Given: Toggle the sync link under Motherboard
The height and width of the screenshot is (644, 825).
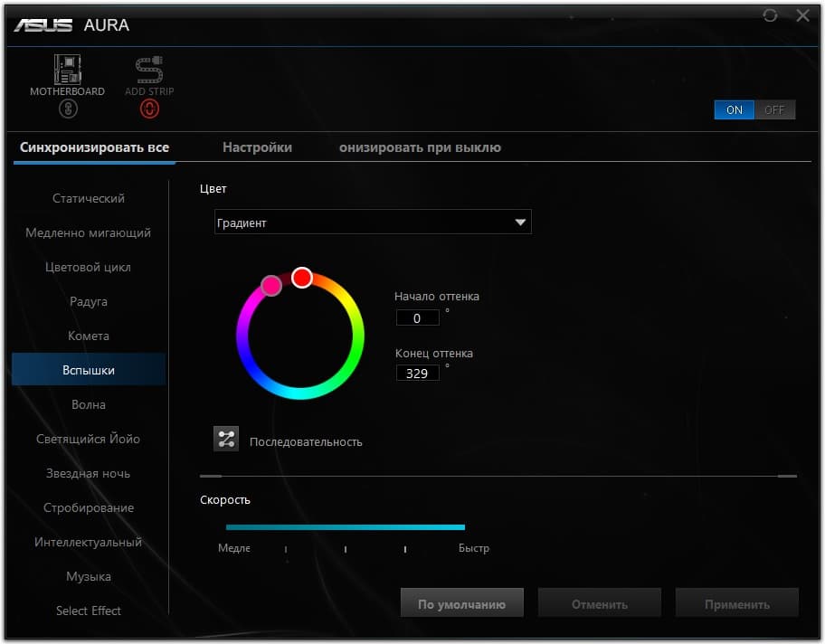Looking at the screenshot, I should pyautogui.click(x=68, y=109).
